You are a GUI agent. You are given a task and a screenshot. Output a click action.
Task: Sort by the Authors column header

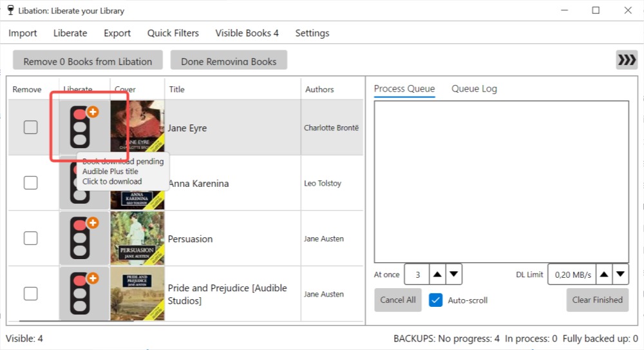coord(332,89)
